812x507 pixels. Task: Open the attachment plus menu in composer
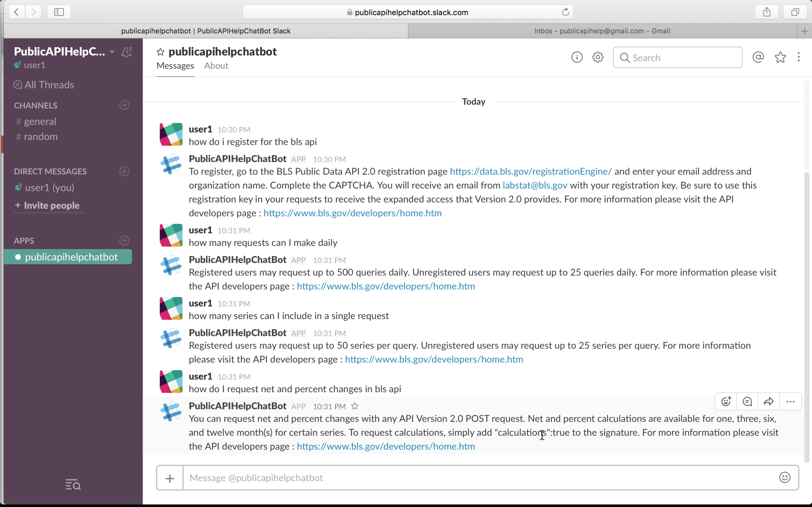click(x=170, y=478)
